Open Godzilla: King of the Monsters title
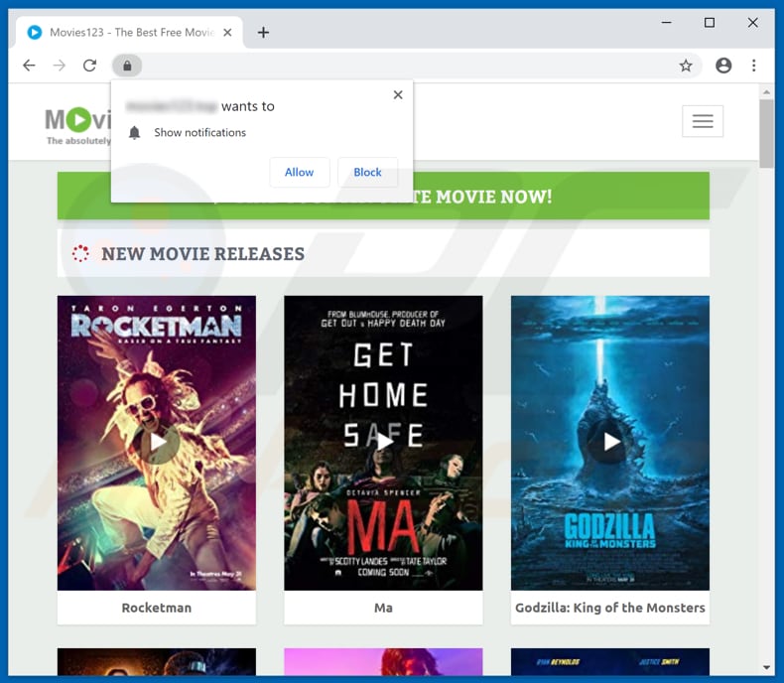This screenshot has width=784, height=683. pyautogui.click(x=610, y=608)
